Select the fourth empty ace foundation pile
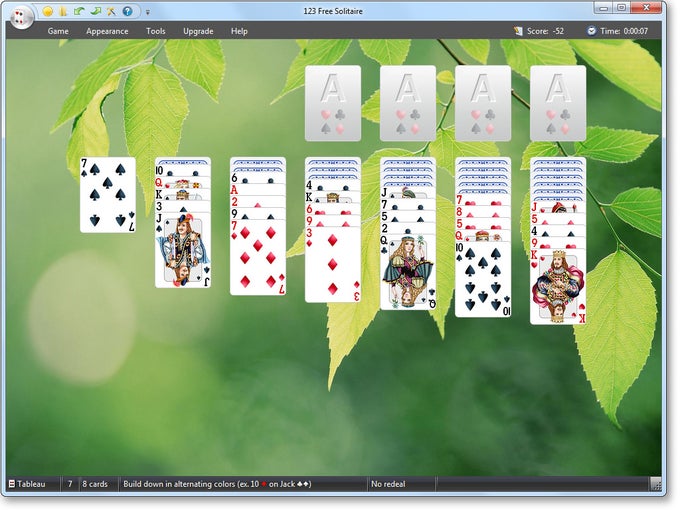 click(x=558, y=103)
